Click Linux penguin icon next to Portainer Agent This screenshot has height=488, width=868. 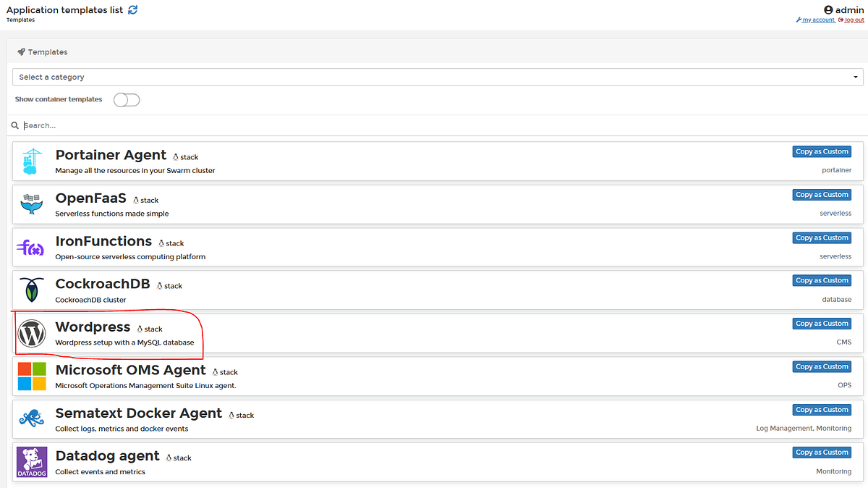click(175, 156)
